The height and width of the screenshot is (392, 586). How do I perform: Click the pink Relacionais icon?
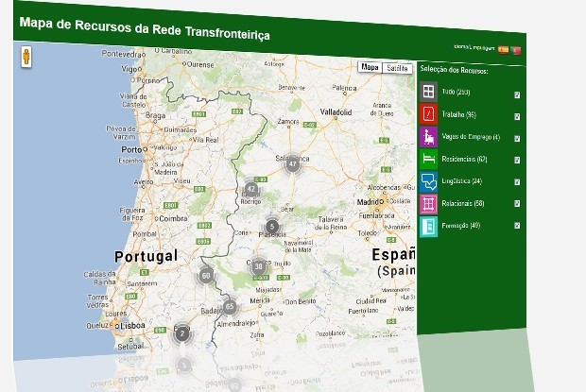pos(428,203)
